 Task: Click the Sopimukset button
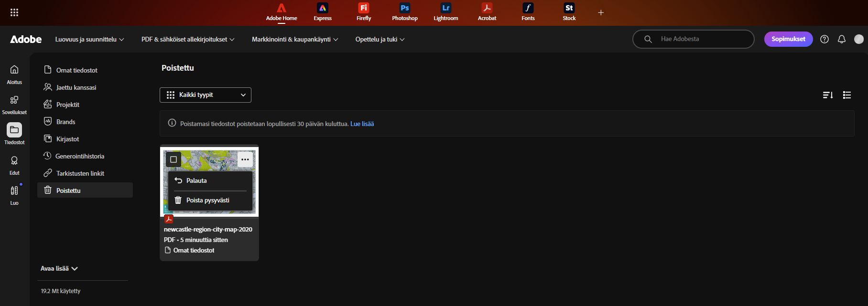tap(789, 39)
